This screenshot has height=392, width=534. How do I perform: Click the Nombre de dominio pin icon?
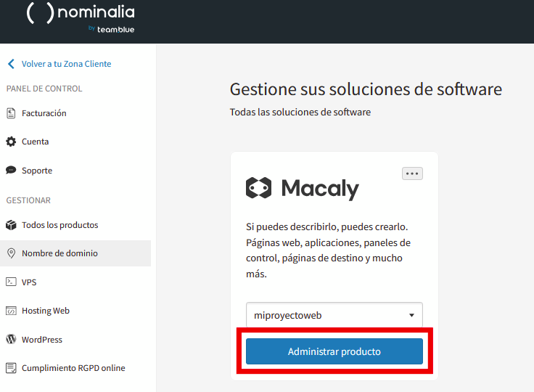[x=11, y=253]
